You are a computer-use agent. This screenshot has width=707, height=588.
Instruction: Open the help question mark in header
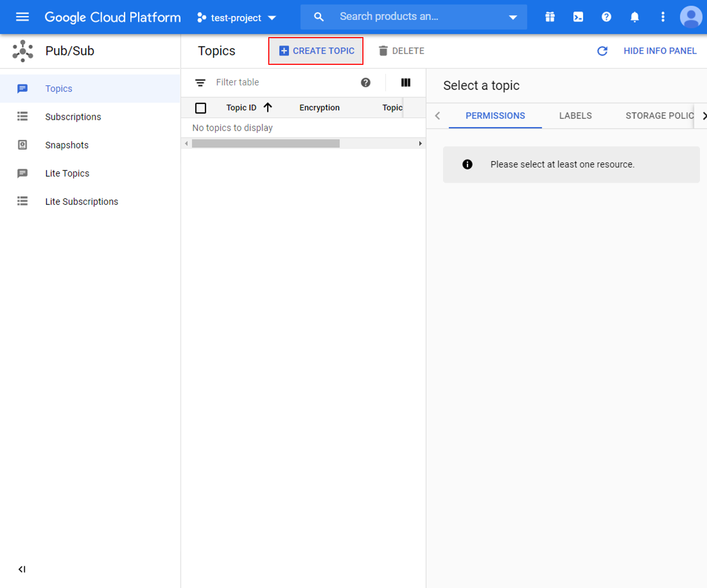tap(606, 17)
